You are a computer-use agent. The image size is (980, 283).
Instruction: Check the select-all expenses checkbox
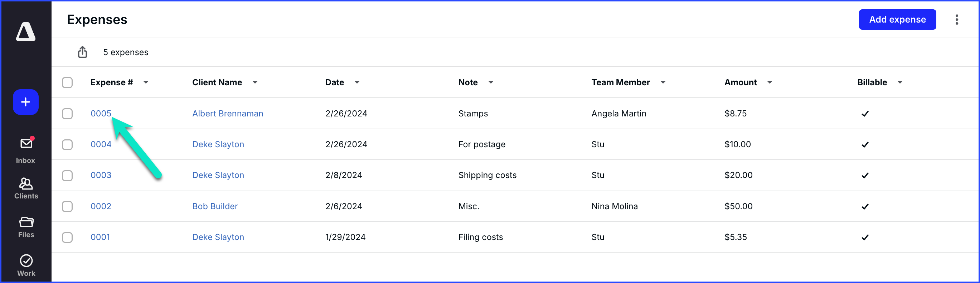click(67, 83)
